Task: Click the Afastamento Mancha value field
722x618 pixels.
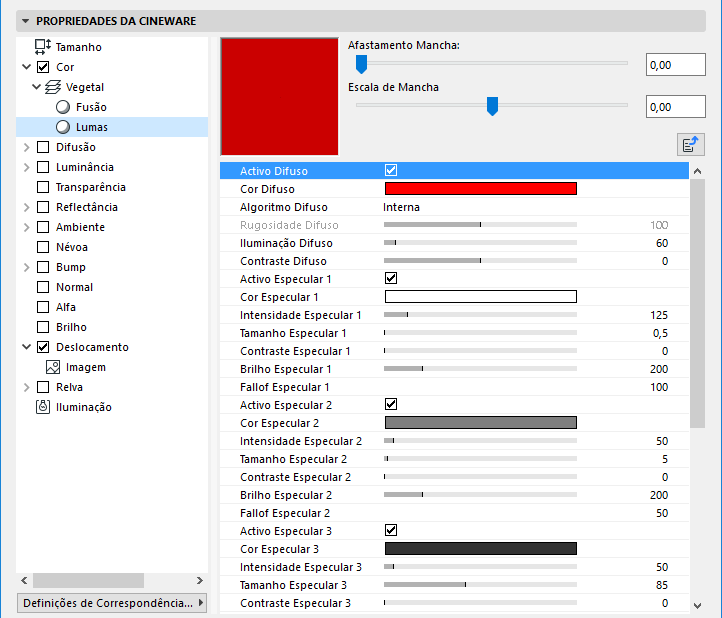Action: [x=675, y=64]
